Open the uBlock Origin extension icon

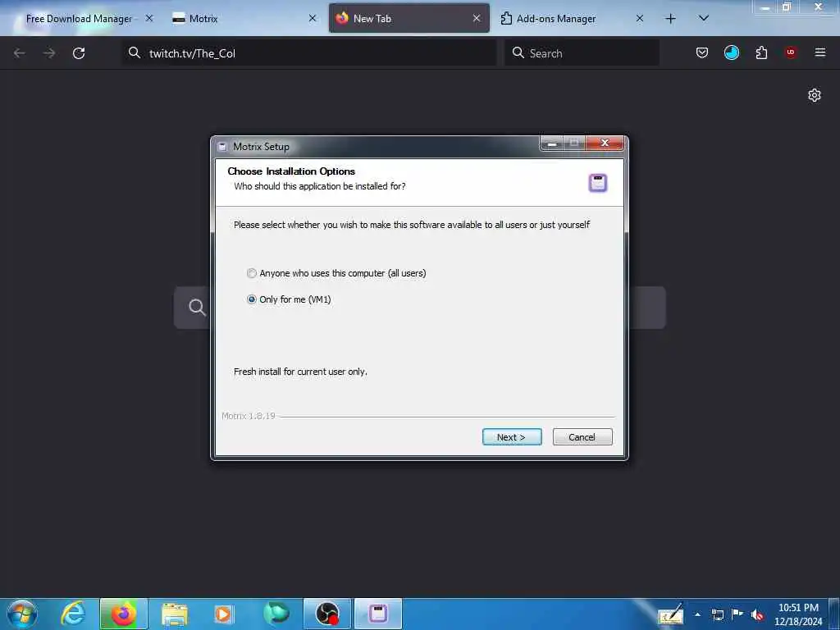(x=791, y=52)
